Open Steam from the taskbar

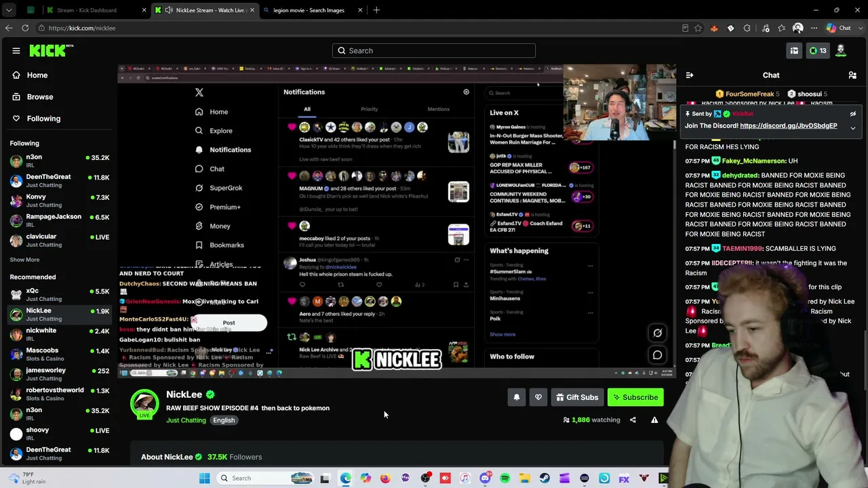point(545,479)
